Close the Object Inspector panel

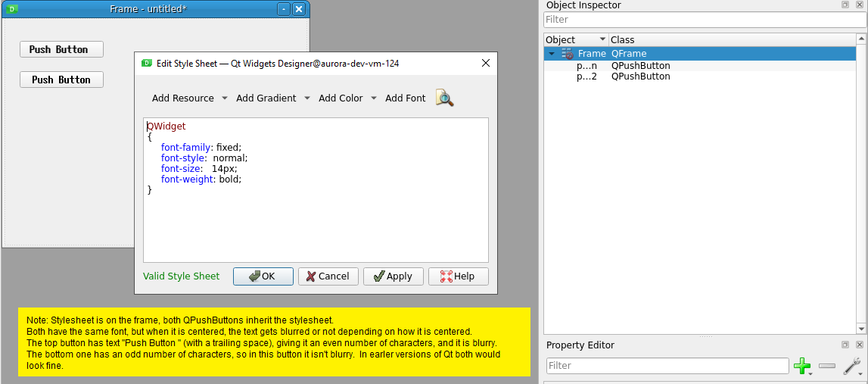click(859, 5)
